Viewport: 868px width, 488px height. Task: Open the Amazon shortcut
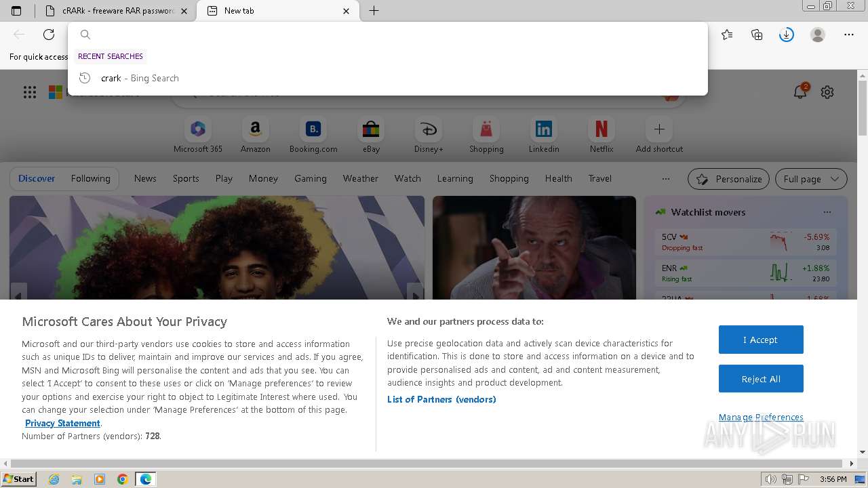(255, 136)
